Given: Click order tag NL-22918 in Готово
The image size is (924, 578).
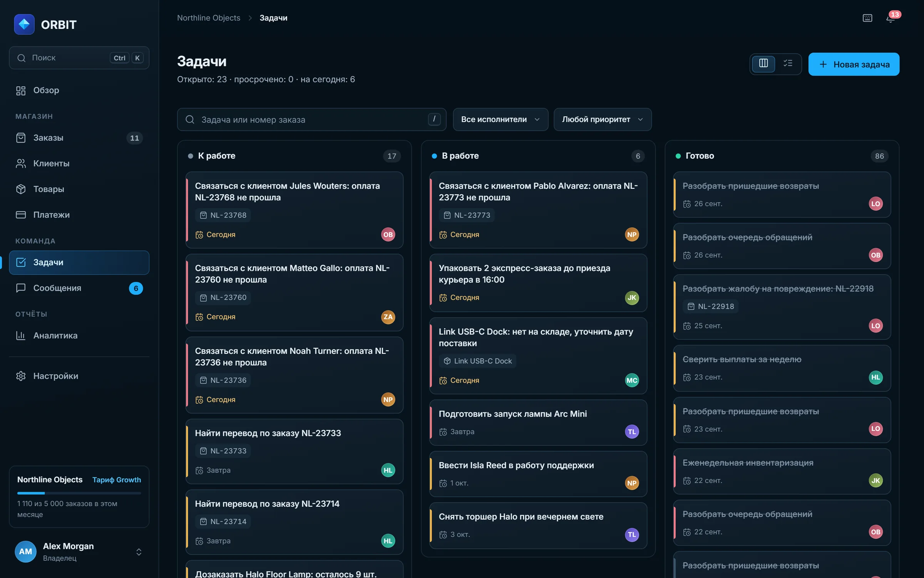Looking at the screenshot, I should [x=711, y=306].
